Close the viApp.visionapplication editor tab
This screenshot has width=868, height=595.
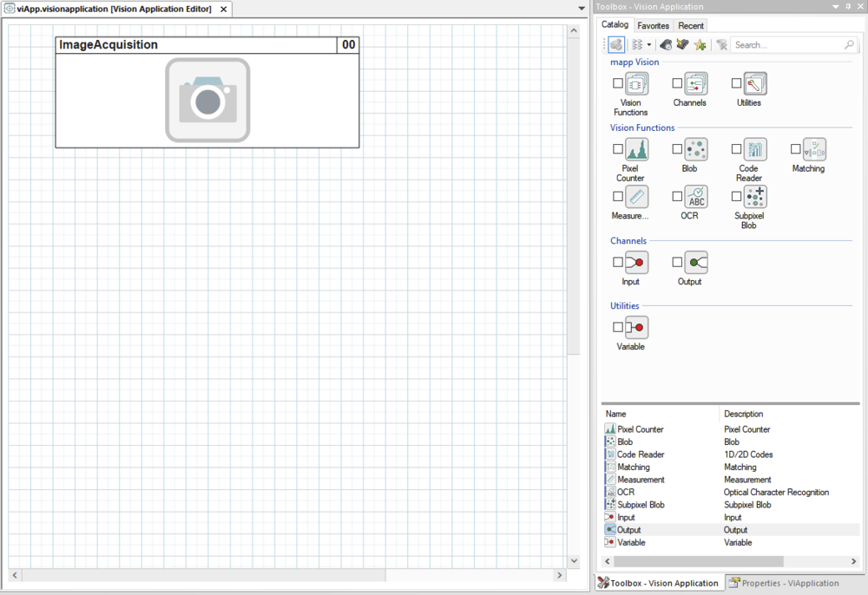pyautogui.click(x=224, y=9)
